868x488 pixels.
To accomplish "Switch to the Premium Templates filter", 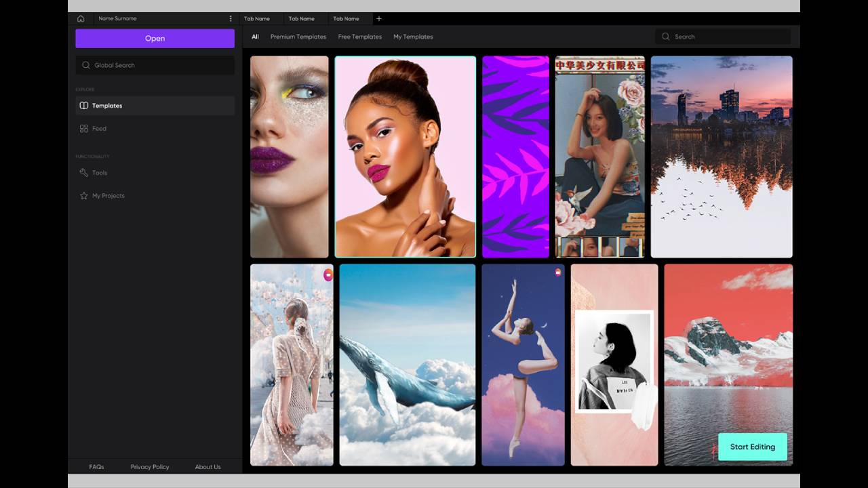I will click(298, 37).
